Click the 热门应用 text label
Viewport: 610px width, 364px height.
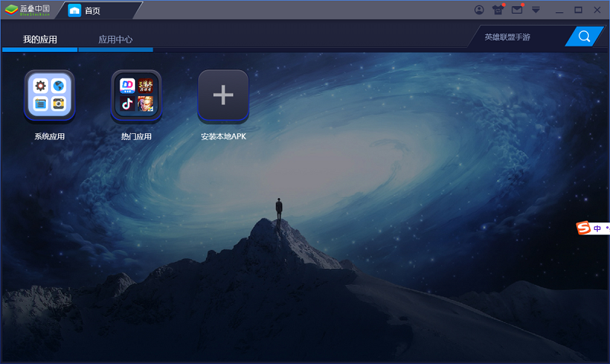coord(136,137)
